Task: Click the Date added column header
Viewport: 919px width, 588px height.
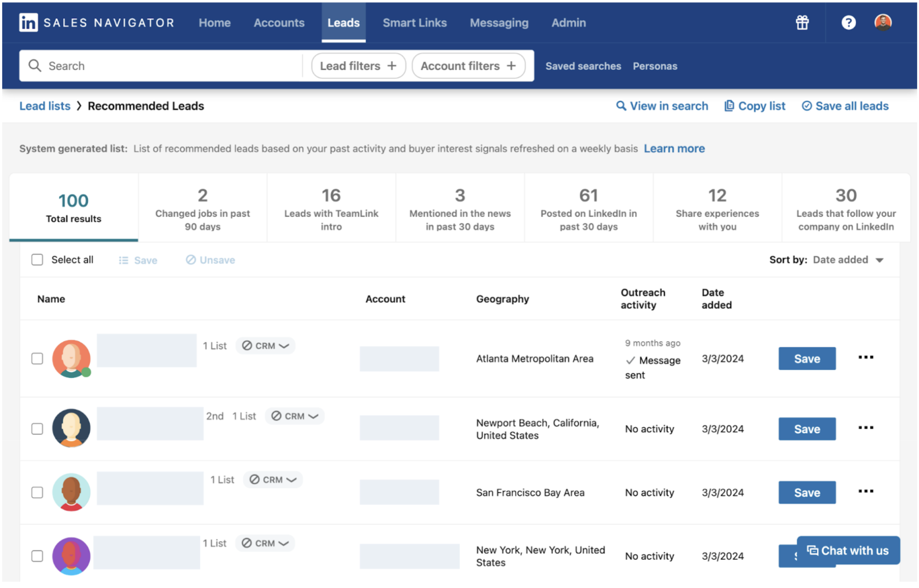Action: (717, 298)
